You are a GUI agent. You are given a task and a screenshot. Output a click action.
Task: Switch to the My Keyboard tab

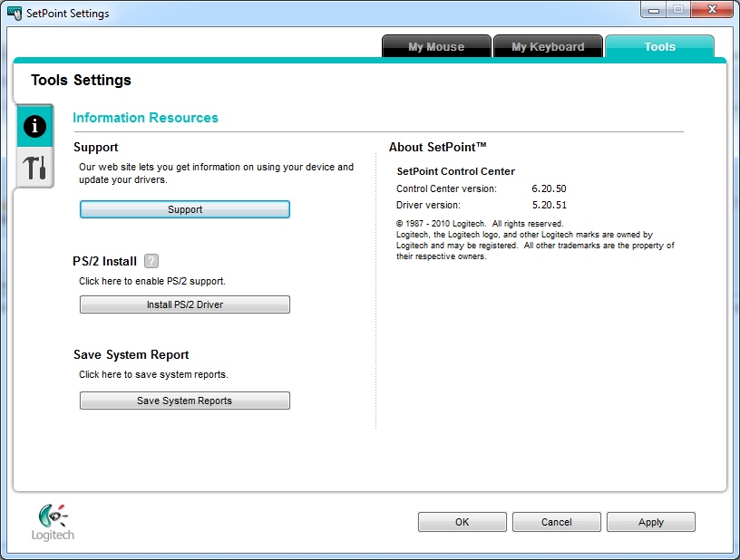(548, 47)
